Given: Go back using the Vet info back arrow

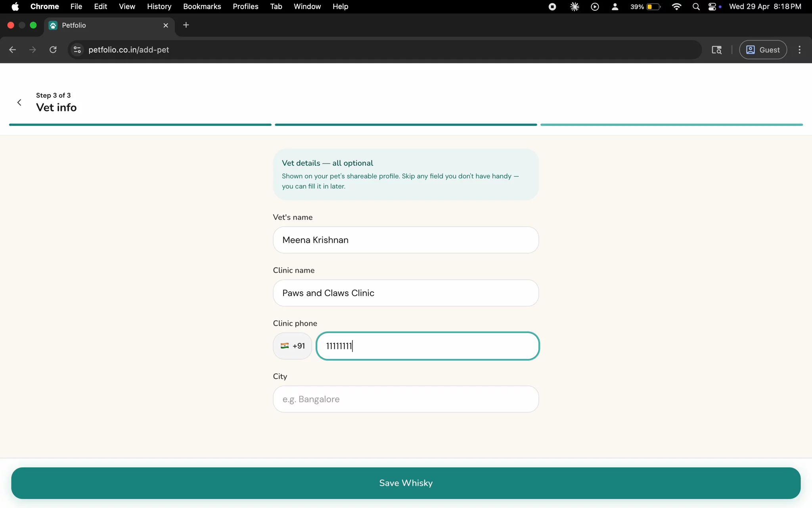Looking at the screenshot, I should pos(19,103).
